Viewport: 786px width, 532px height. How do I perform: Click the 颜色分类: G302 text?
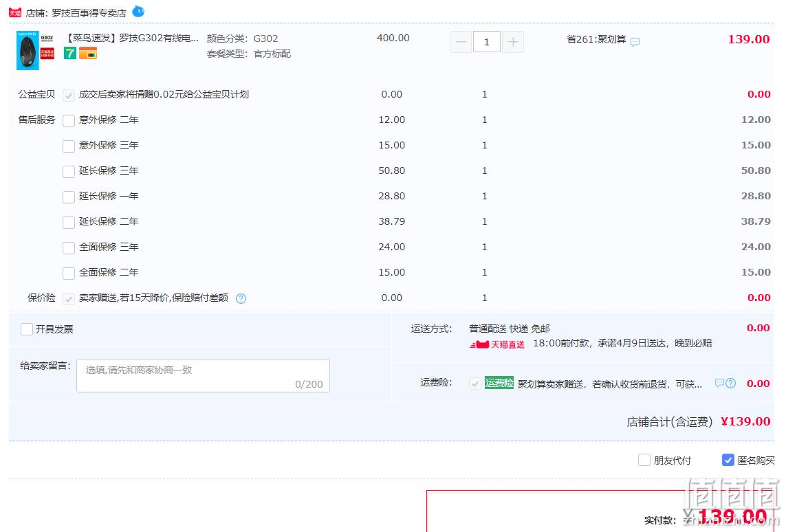click(243, 38)
